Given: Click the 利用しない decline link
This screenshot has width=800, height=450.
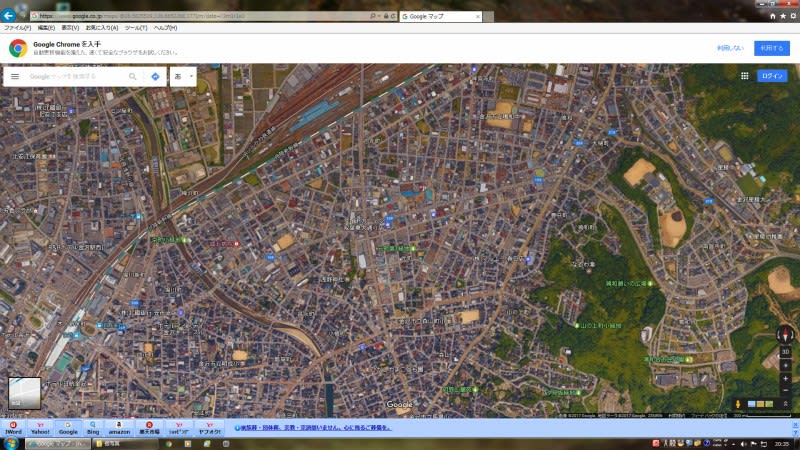Looking at the screenshot, I should click(x=730, y=48).
